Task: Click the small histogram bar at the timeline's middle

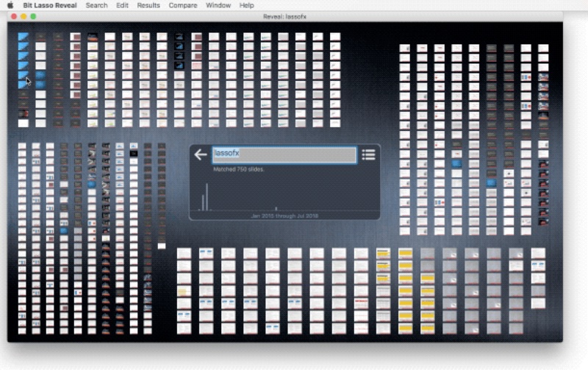Action: click(276, 208)
